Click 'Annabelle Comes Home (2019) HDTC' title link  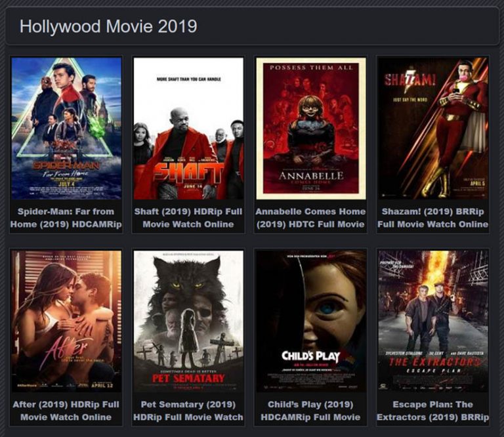pyautogui.click(x=311, y=218)
